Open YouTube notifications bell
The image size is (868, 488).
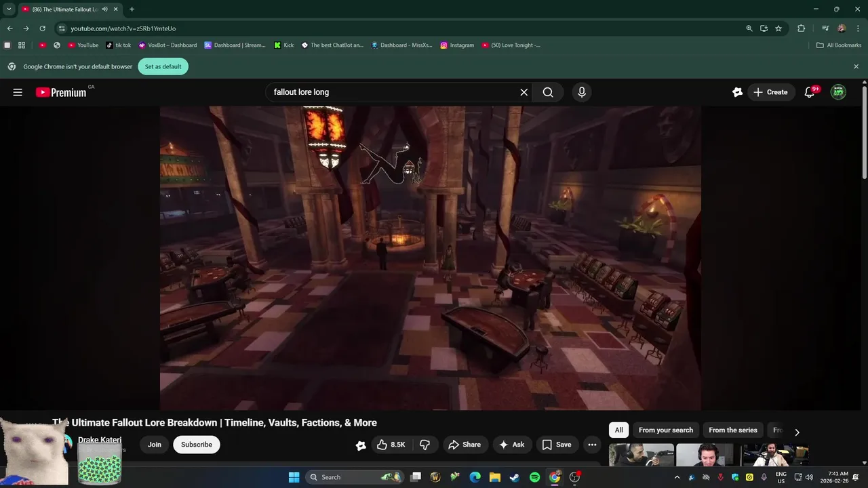(x=809, y=92)
